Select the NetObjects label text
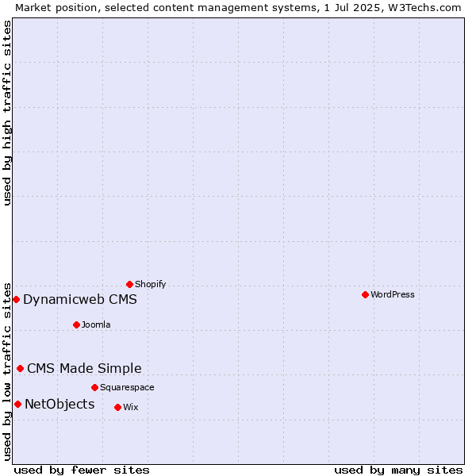Screen dimensions: 476x476 click(59, 404)
